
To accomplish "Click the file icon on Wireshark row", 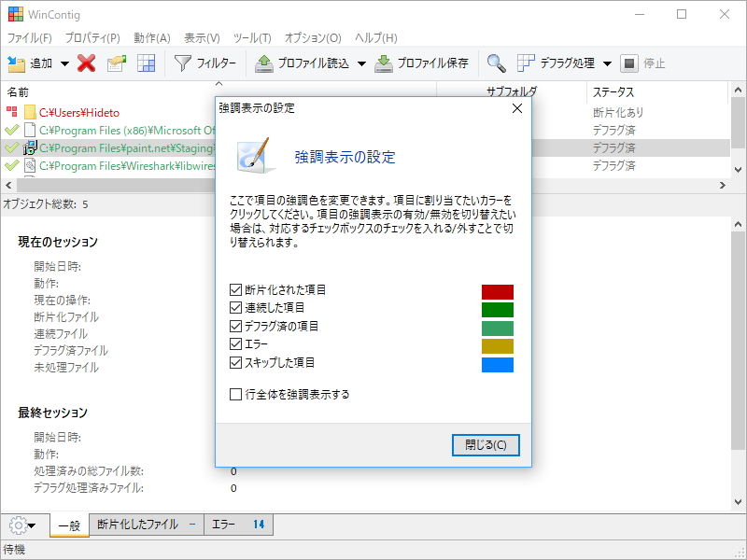I will tap(30, 166).
